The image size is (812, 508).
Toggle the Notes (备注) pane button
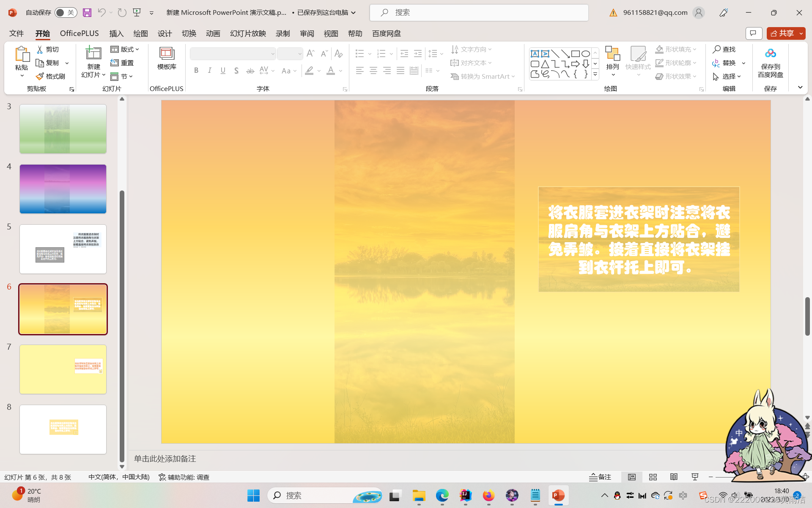(600, 477)
